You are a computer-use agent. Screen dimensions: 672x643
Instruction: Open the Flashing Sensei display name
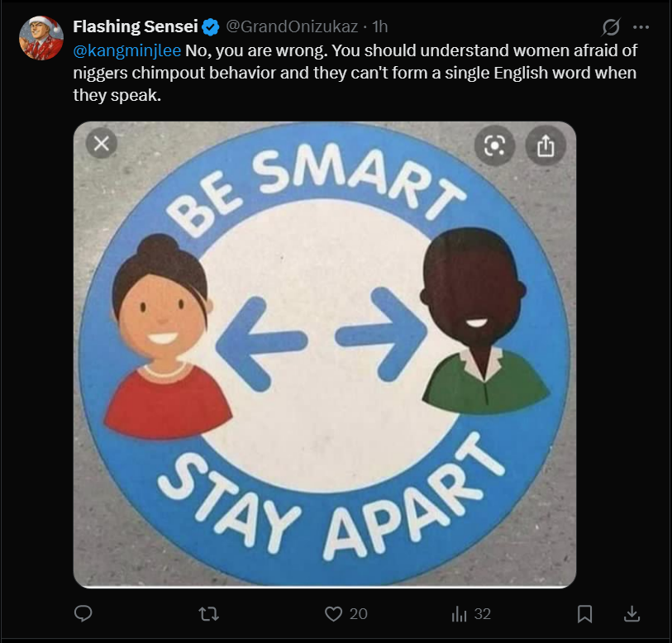click(136, 26)
